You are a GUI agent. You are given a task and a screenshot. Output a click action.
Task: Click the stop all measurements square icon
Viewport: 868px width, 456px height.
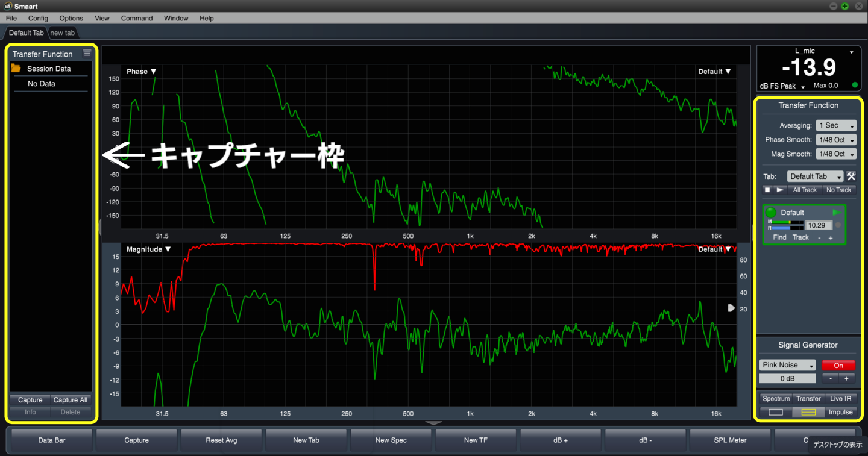(x=767, y=190)
